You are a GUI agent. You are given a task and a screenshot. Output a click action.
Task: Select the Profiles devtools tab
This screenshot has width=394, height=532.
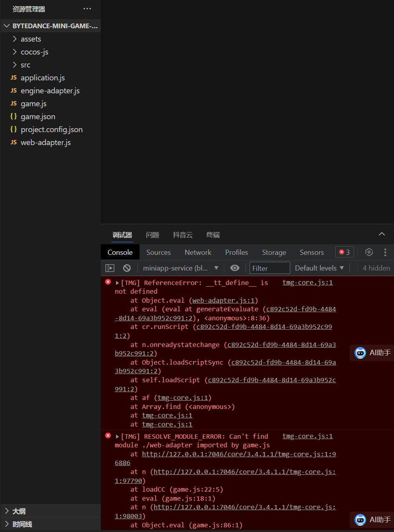[x=236, y=252]
